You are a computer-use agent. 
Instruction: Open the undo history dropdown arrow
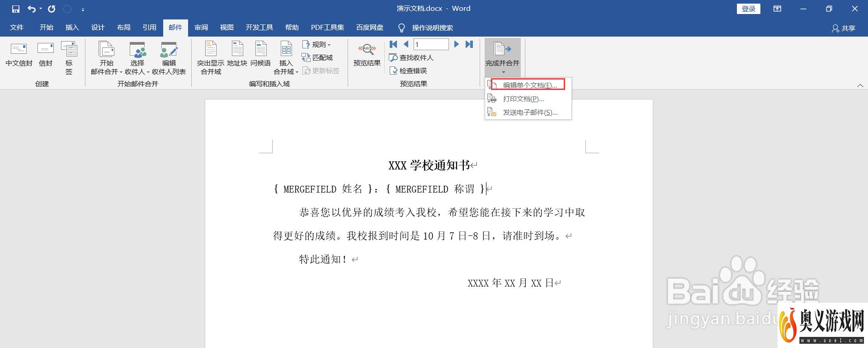coord(40,9)
